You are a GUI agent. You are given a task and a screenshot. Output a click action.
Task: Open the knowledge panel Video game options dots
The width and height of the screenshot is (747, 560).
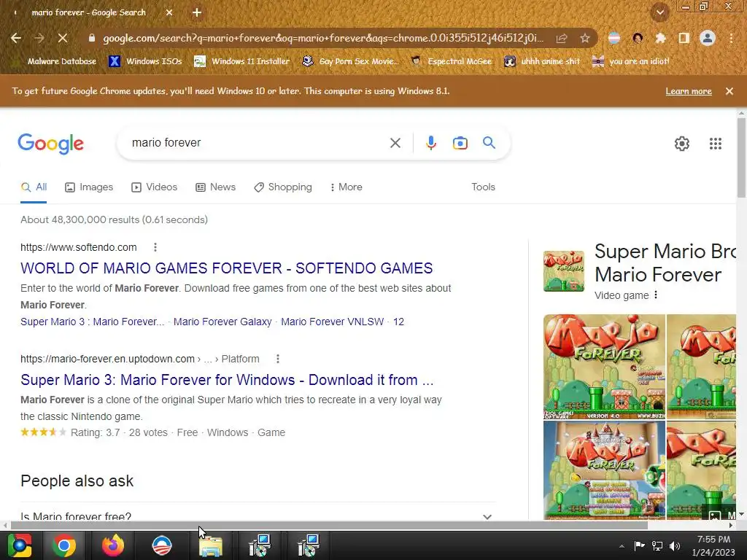tap(656, 295)
